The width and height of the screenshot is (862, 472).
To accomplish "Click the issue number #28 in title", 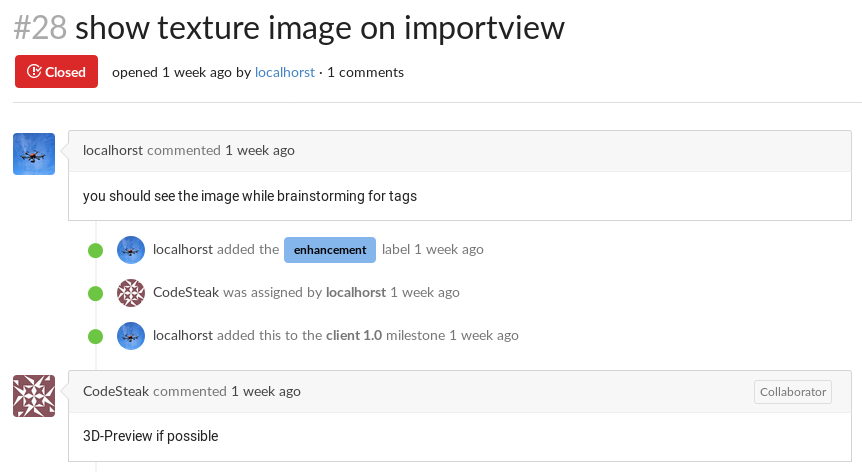I will [40, 27].
